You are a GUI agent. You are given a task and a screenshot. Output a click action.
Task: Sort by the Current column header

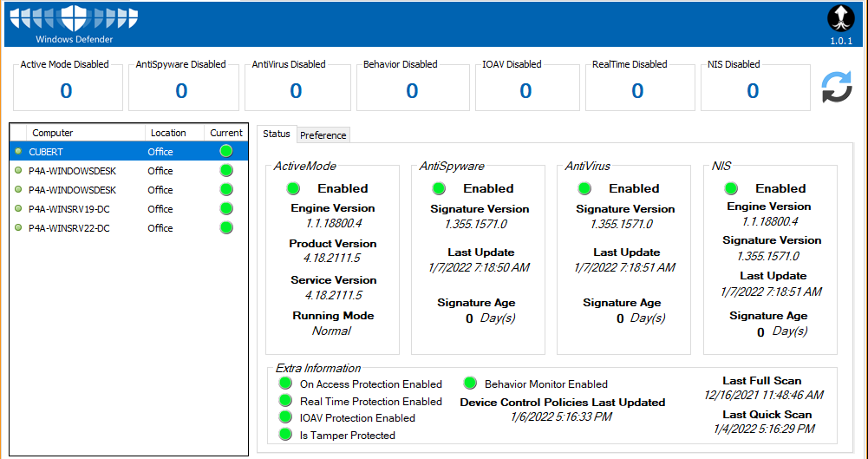(x=225, y=133)
